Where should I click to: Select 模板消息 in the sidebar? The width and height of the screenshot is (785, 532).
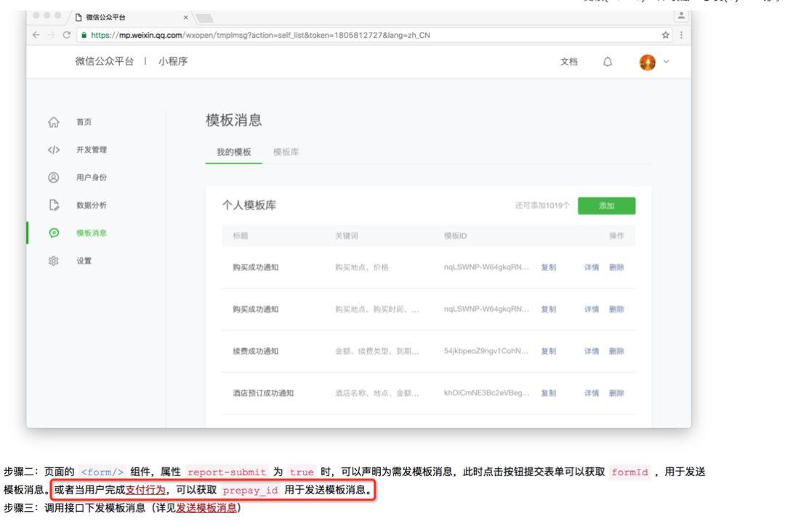pyautogui.click(x=91, y=233)
